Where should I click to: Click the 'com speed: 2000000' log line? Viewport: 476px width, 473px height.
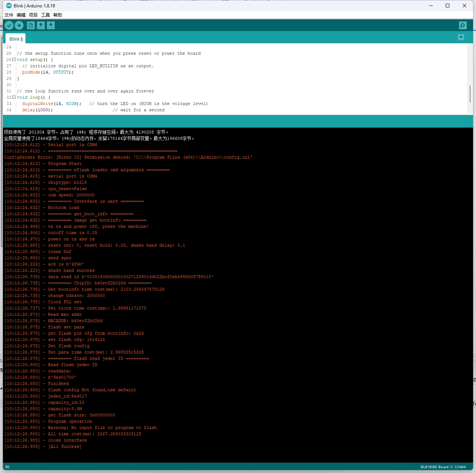[x=49, y=195]
